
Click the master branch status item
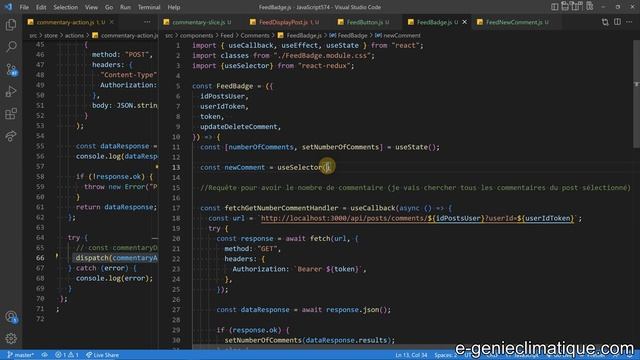(x=21, y=355)
